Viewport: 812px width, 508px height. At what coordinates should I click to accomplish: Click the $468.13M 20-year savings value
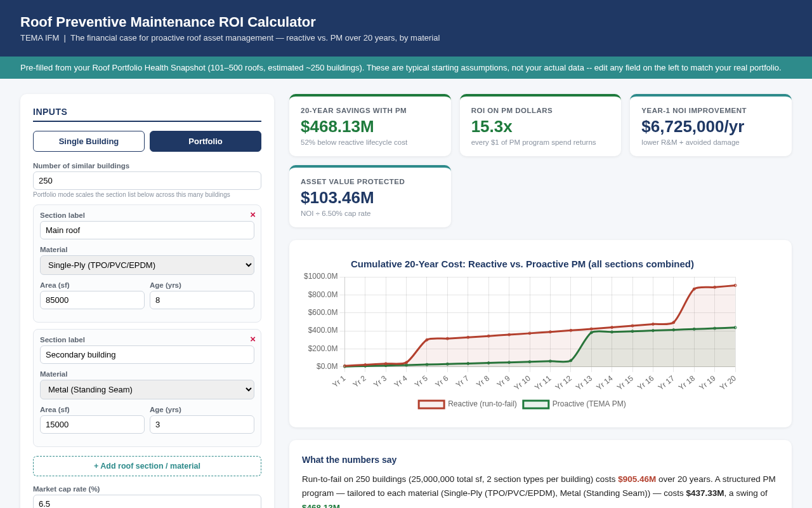337,126
